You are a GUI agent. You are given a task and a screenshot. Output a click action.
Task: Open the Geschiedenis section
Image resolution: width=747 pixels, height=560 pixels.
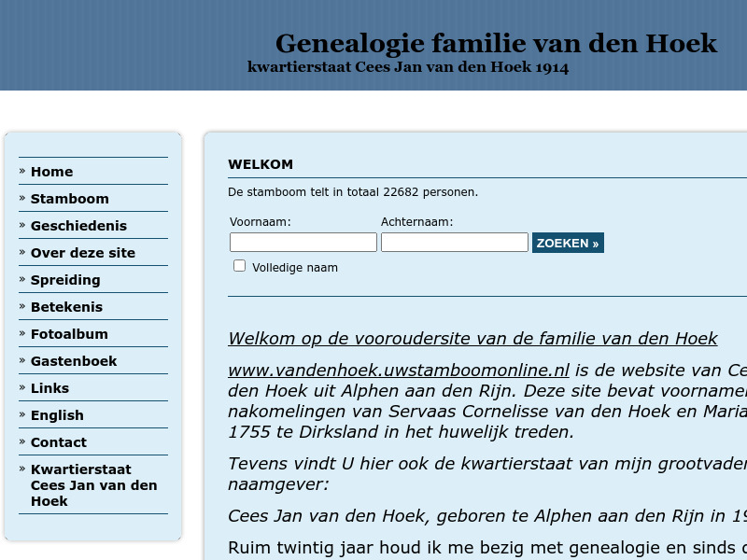pos(79,226)
